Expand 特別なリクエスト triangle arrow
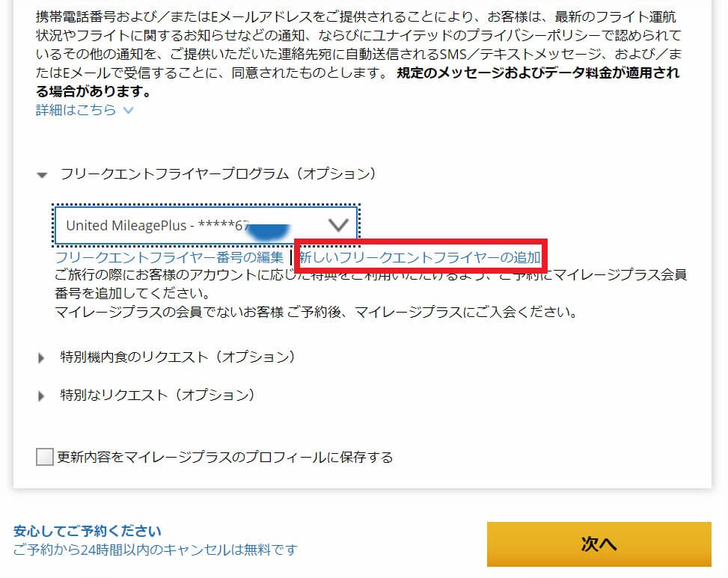The height and width of the screenshot is (578, 728). point(41,396)
